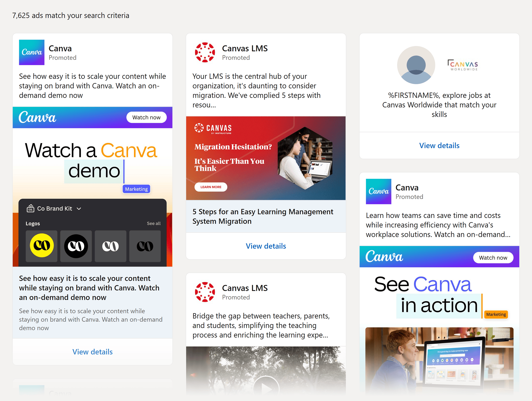The image size is (532, 401).
Task: Select the black circle Co logo thumbnail
Action: 76,246
